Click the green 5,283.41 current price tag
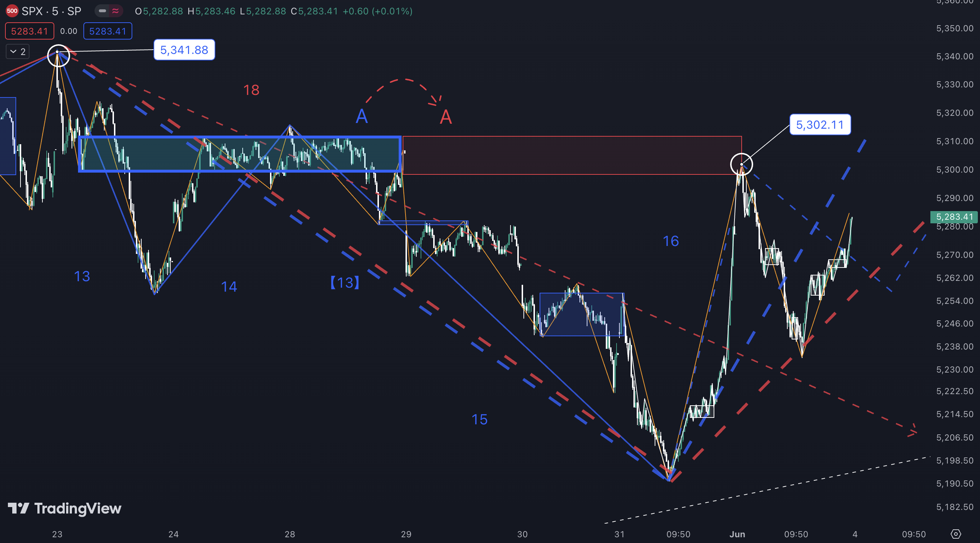The width and height of the screenshot is (980, 543). click(x=954, y=217)
